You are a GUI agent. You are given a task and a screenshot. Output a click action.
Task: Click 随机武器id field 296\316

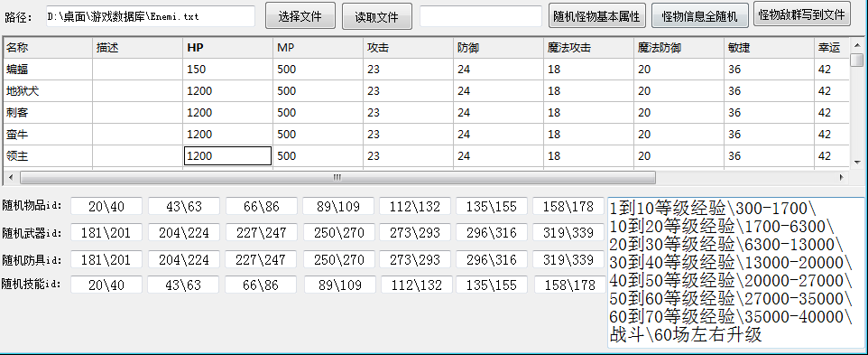pyautogui.click(x=492, y=233)
